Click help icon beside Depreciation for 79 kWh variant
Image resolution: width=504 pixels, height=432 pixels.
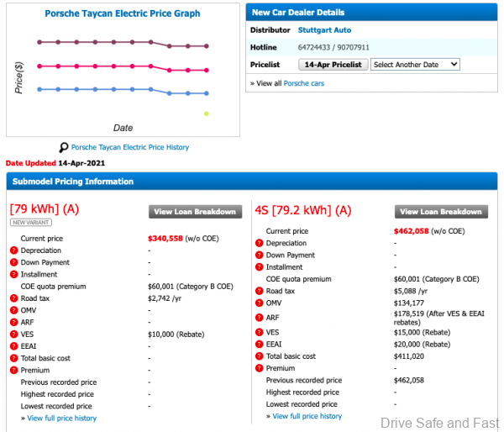click(x=13, y=250)
